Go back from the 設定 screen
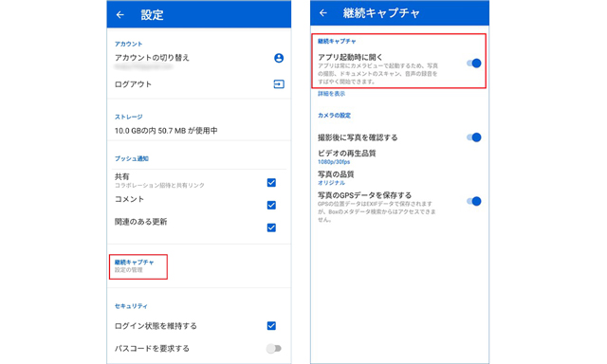 click(x=120, y=15)
